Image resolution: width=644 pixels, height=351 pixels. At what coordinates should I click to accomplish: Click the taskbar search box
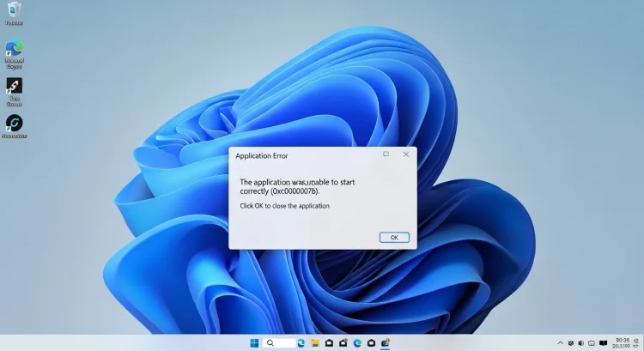pos(277,342)
